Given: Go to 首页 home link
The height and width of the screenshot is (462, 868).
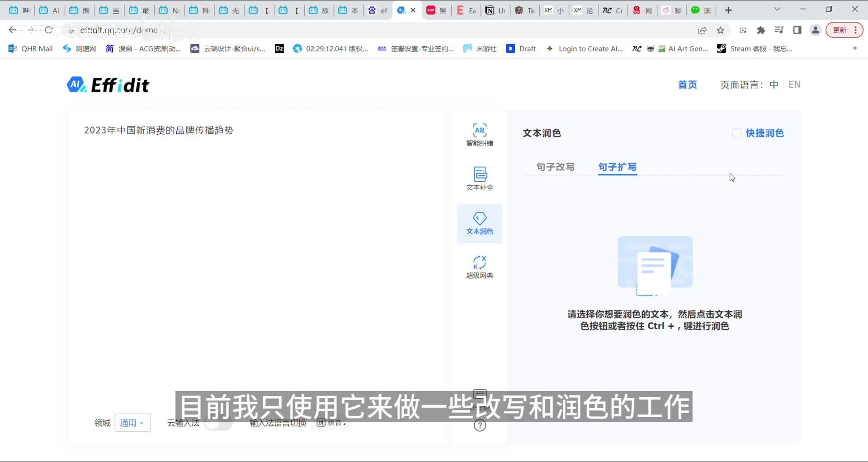Looking at the screenshot, I should click(687, 85).
